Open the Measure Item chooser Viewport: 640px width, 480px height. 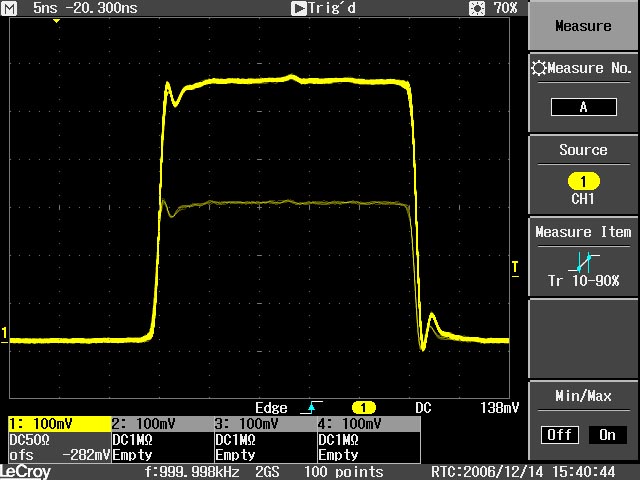(583, 232)
